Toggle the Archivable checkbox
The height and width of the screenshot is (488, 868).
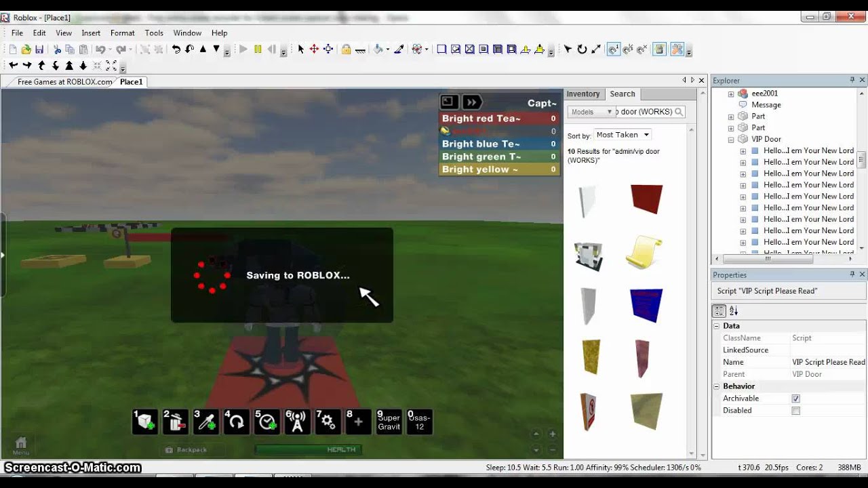point(795,399)
